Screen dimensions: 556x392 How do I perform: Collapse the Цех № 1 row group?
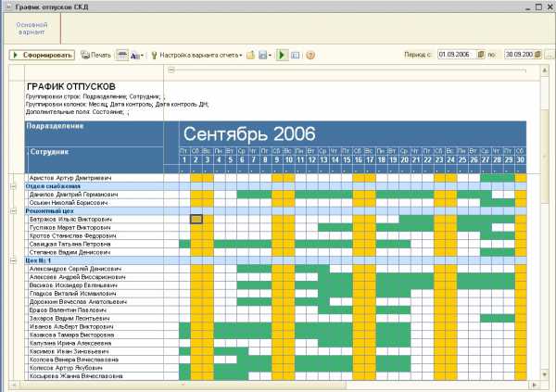coord(13,260)
